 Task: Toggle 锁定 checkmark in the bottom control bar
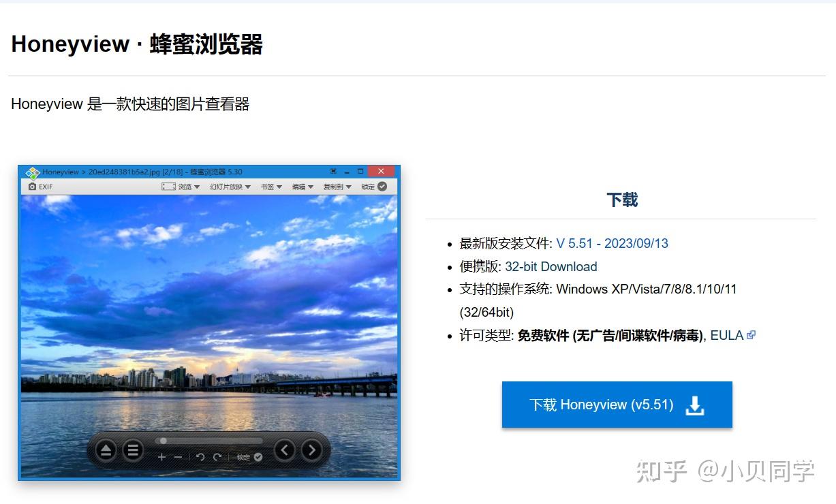click(x=258, y=457)
